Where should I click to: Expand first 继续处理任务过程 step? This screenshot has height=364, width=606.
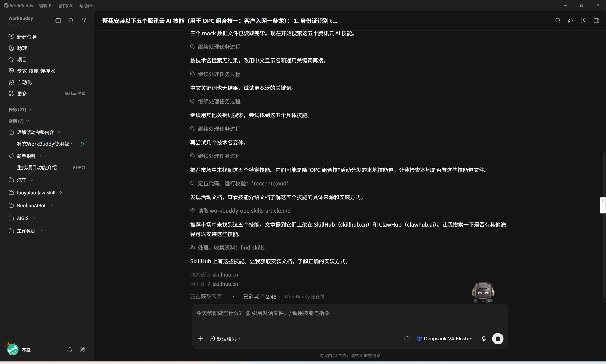pyautogui.click(x=215, y=47)
